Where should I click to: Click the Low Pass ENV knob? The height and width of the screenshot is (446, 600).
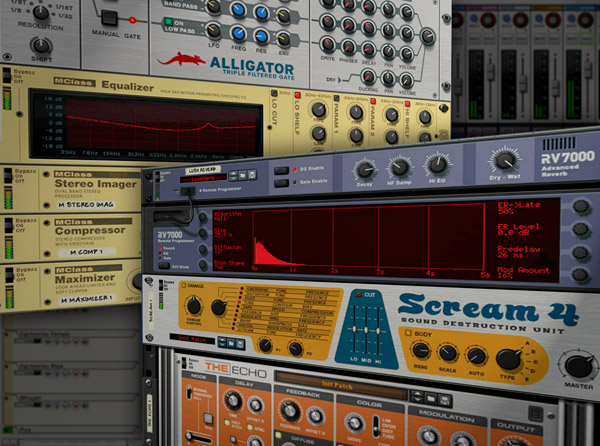(x=284, y=39)
